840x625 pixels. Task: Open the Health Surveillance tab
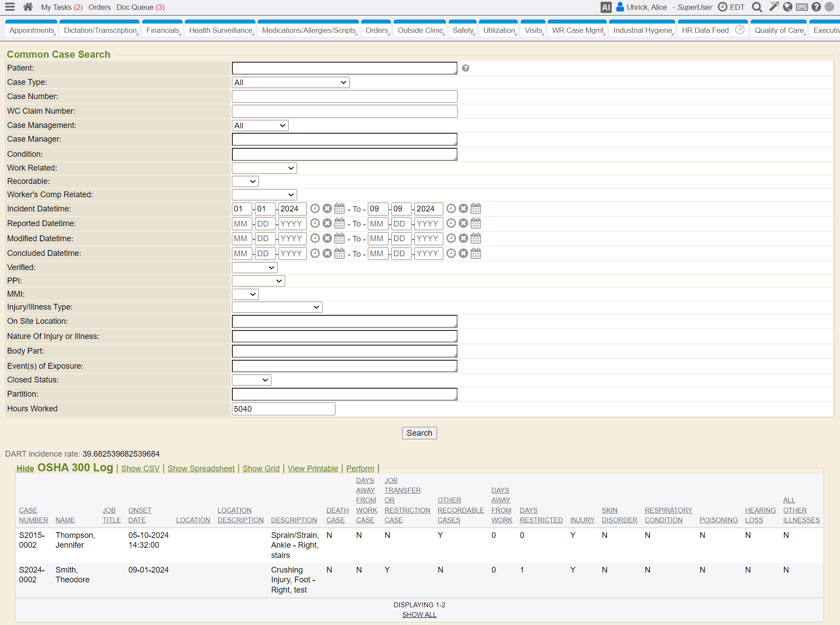(x=220, y=30)
